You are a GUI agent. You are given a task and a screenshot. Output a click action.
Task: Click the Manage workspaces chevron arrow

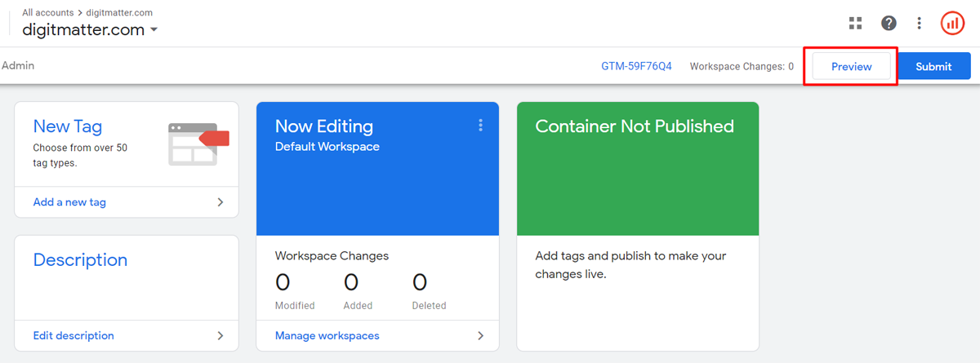(480, 335)
